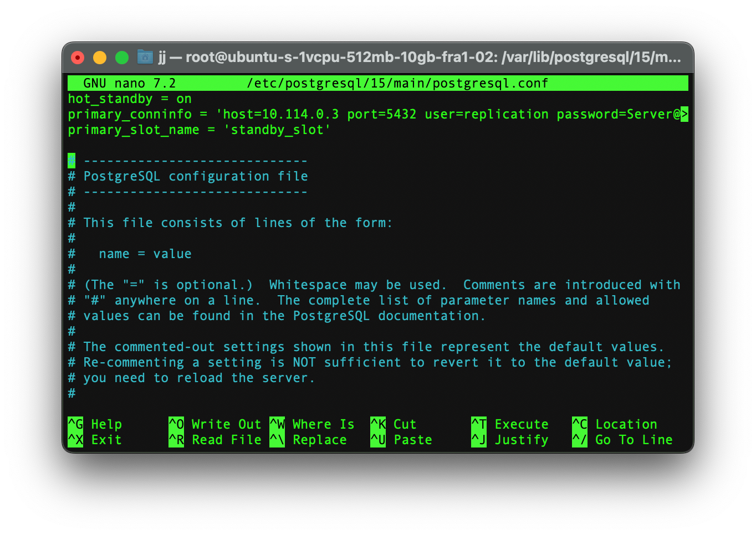The width and height of the screenshot is (756, 535).
Task: Click the folder proxy icon in title bar
Action: (145, 56)
